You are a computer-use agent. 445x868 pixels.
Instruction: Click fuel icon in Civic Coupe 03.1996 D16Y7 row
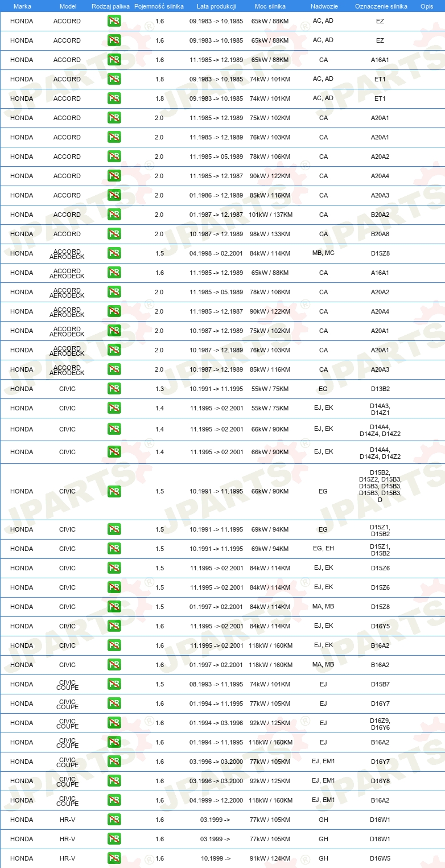pos(114,762)
